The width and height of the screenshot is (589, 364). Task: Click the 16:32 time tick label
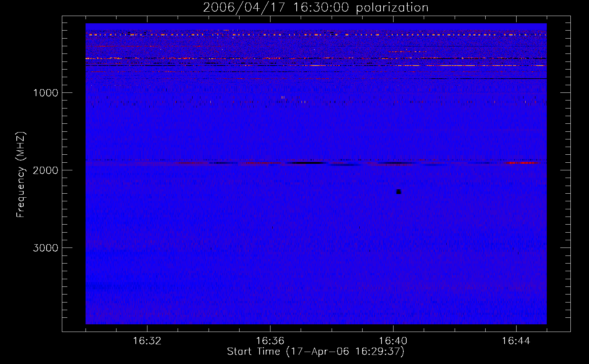pos(147,341)
